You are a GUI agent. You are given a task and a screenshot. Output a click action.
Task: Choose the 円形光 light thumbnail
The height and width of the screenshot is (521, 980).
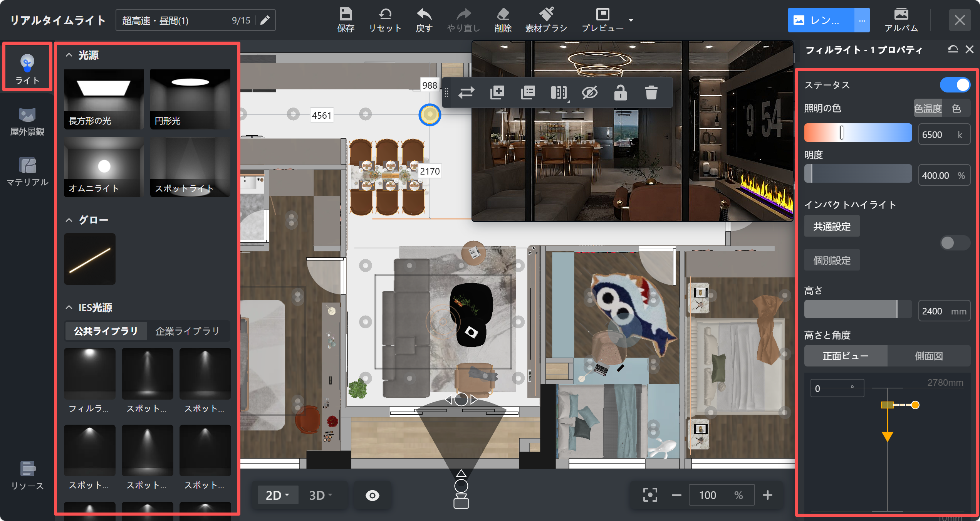click(190, 99)
